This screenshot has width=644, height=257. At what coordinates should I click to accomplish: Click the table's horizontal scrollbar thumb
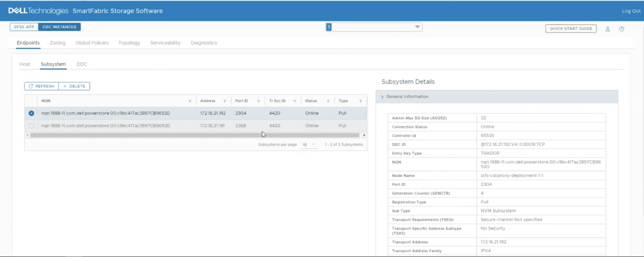(195, 135)
